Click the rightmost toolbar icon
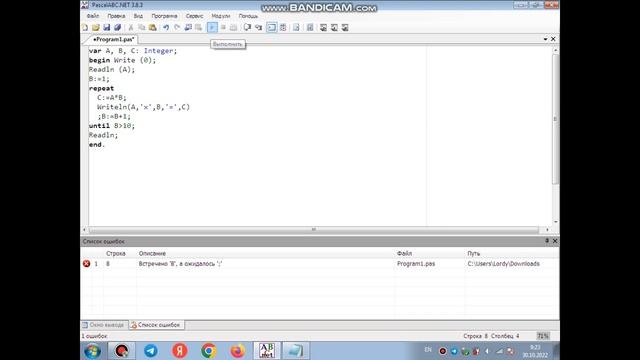The image size is (640, 360). click(345, 27)
